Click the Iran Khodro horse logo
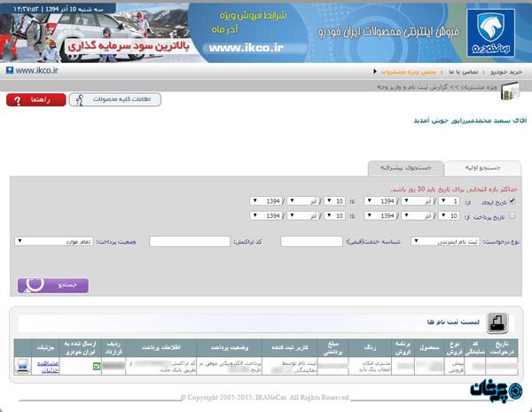Viewport: 532px width, 412px height. [490, 33]
